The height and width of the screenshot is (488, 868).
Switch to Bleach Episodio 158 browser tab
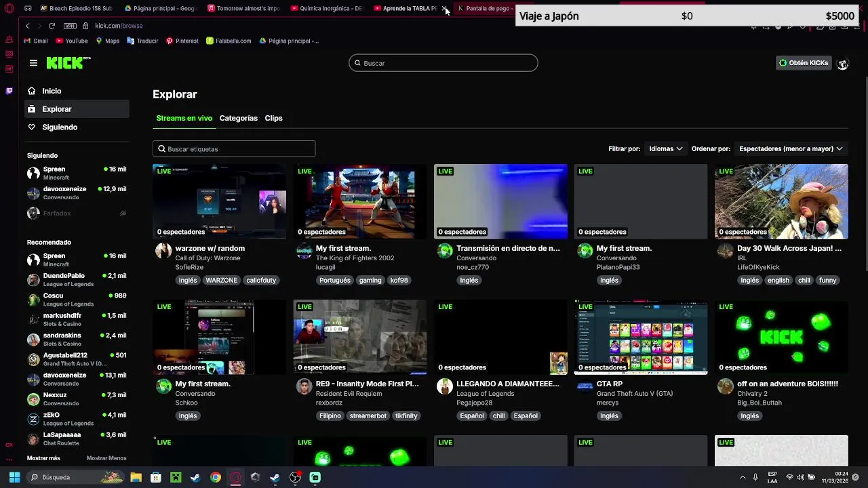pyautogui.click(x=76, y=8)
